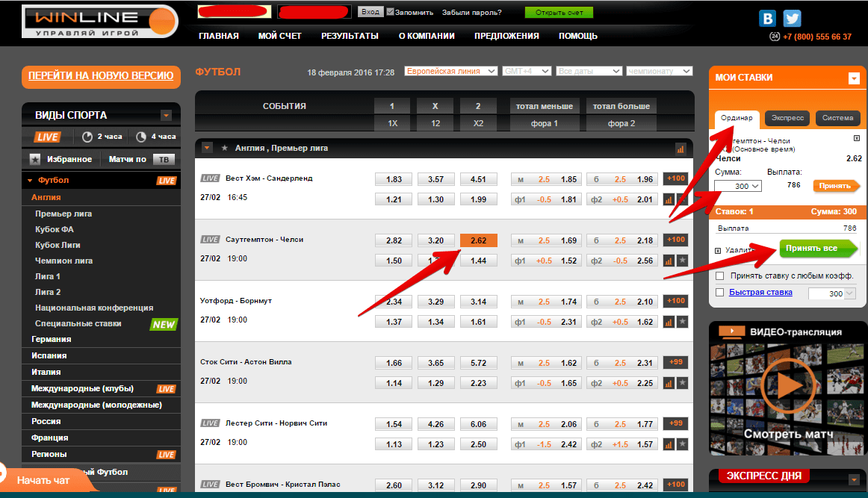Tick the Быстрая ставка checkbox
868x498 pixels.
720,292
